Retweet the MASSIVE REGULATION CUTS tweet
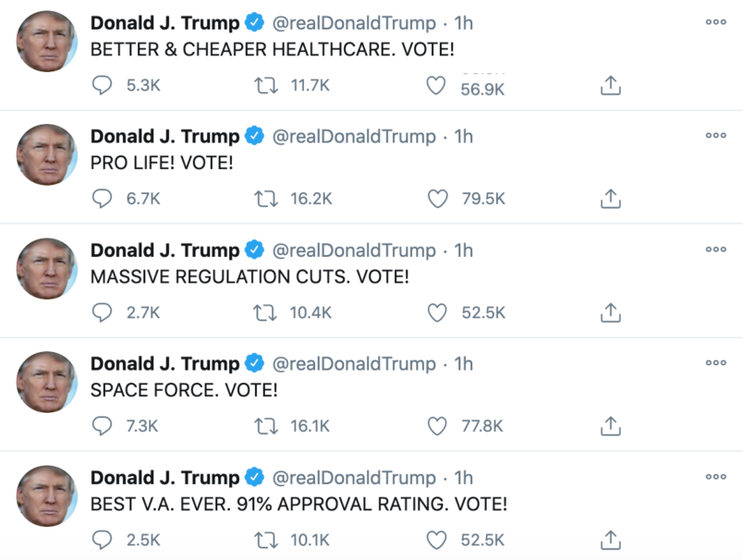This screenshot has height=560, width=743. tap(265, 313)
